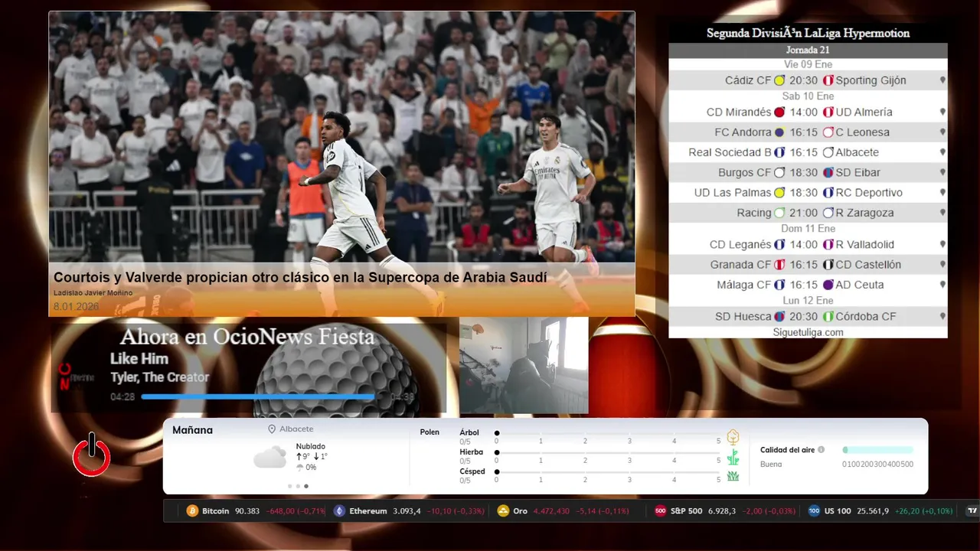Click the Córdoba CF green crest
Image resolution: width=980 pixels, height=551 pixels.
(828, 317)
